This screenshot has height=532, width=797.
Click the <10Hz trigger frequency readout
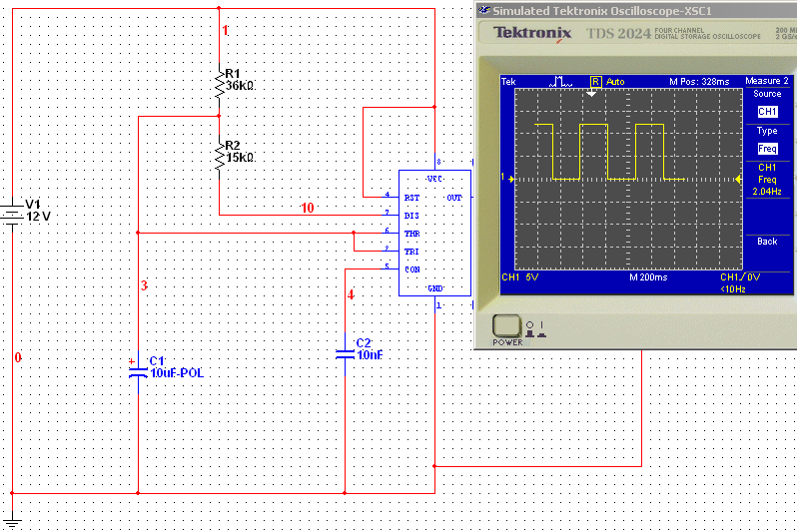[733, 289]
